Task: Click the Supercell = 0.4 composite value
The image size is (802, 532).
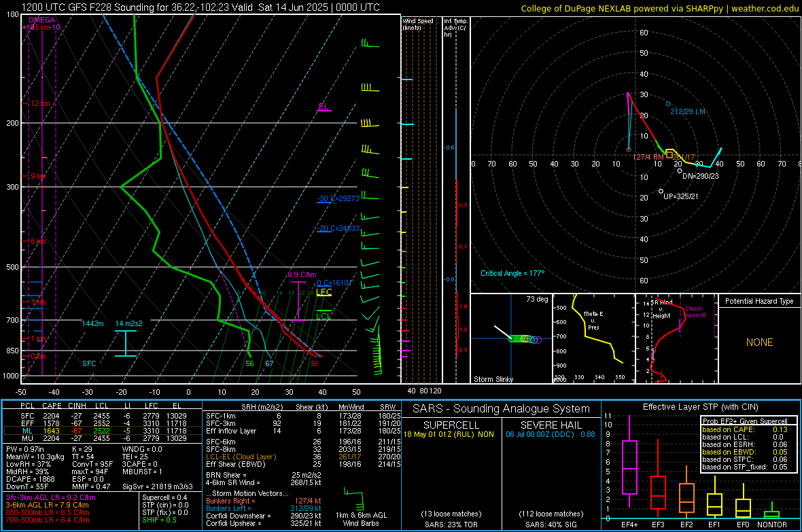Action: pos(164,497)
